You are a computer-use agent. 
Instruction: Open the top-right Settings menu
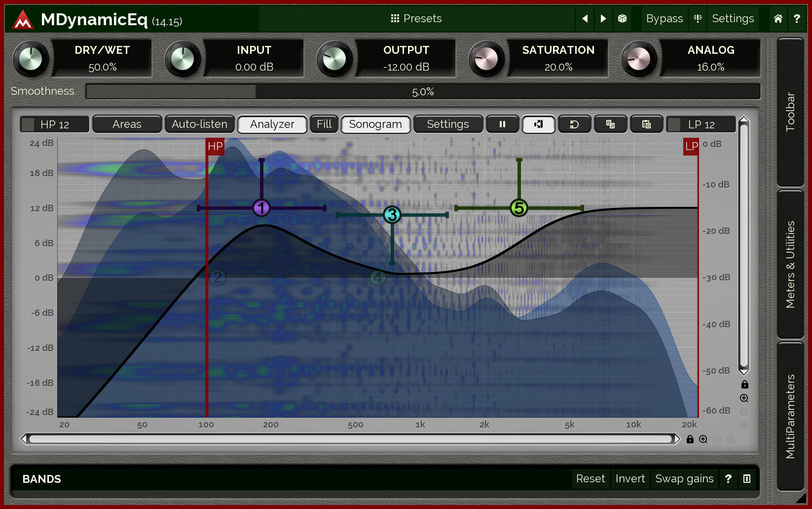point(733,19)
